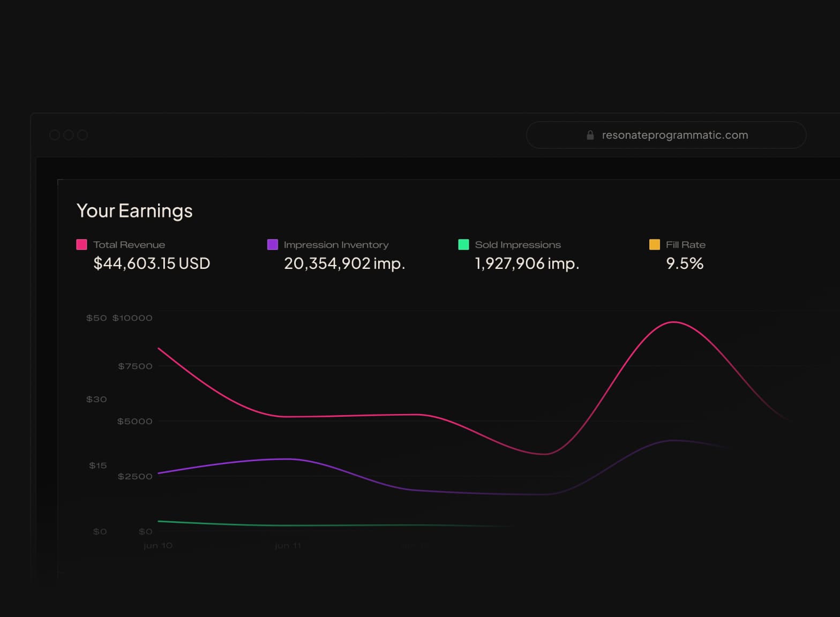Click the first browser window control circle
840x617 pixels.
point(55,135)
